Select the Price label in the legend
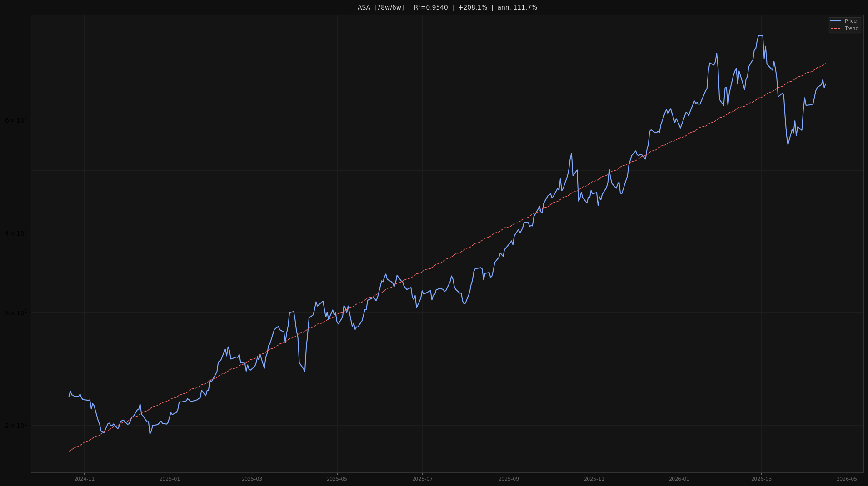Viewport: 868px width, 486px height. tap(850, 21)
